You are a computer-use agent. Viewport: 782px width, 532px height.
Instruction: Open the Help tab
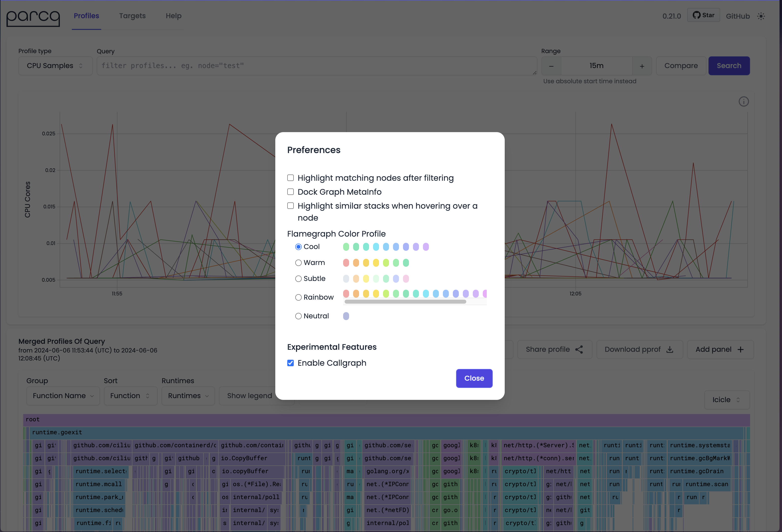click(173, 16)
